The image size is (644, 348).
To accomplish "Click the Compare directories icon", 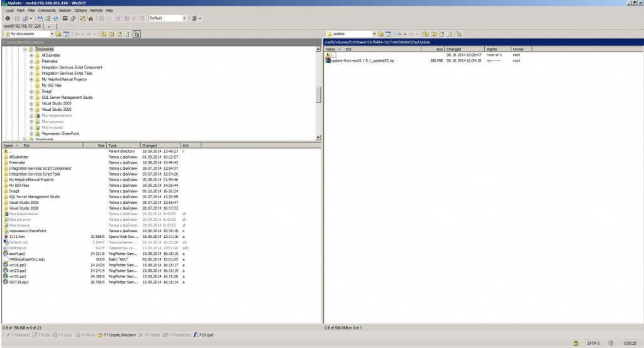I will coord(40,18).
